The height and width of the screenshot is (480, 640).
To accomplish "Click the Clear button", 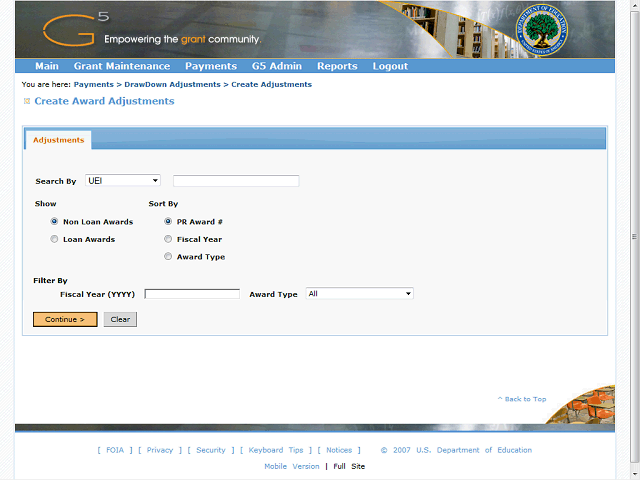I will coord(120,320).
